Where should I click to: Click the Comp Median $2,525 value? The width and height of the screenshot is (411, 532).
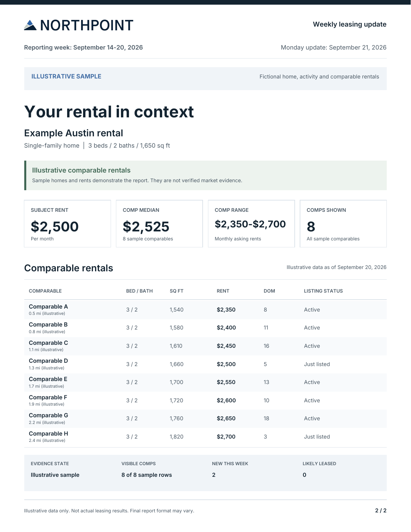point(146,227)
